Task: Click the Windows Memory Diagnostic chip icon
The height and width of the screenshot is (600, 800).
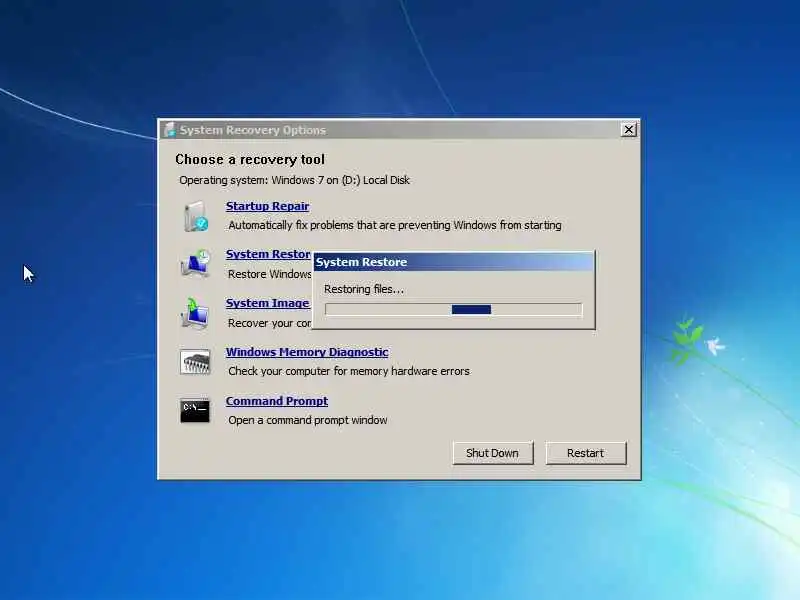Action: point(195,362)
